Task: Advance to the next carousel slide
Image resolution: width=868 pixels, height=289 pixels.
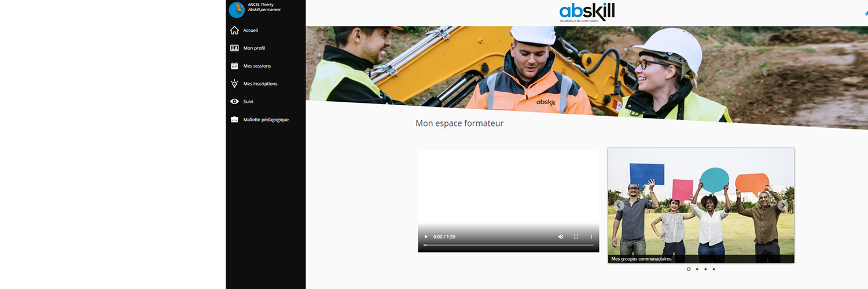Action: [782, 205]
